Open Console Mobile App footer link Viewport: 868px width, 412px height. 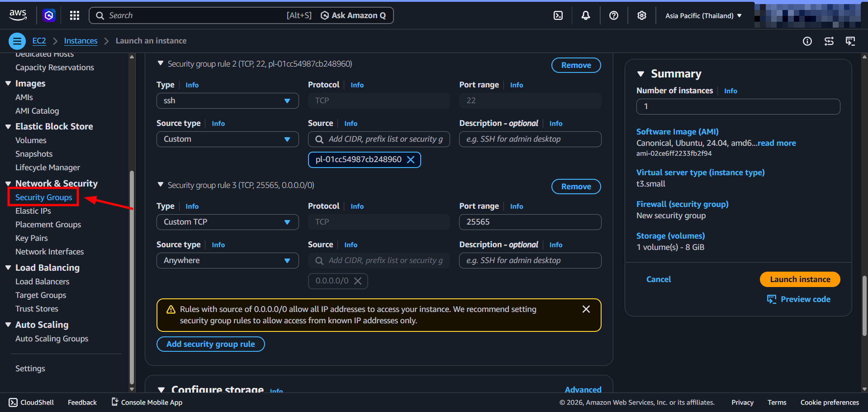[147, 402]
